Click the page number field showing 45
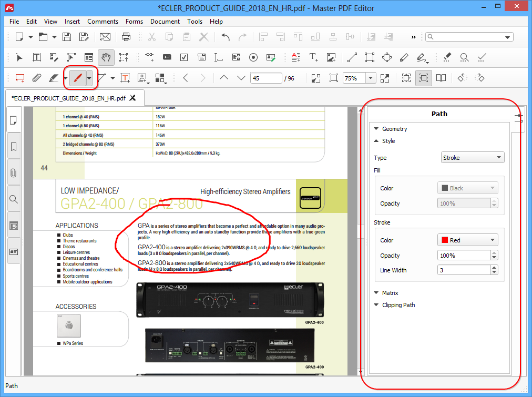The height and width of the screenshot is (397, 532). tap(266, 78)
